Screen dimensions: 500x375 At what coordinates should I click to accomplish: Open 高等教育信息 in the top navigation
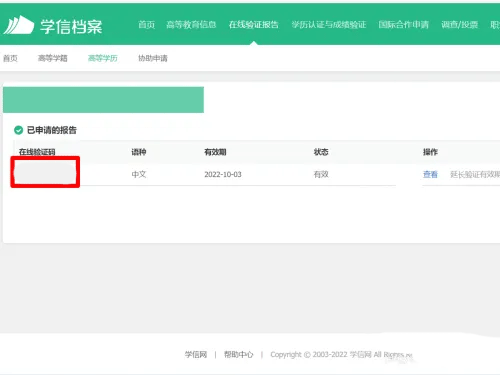coord(191,25)
